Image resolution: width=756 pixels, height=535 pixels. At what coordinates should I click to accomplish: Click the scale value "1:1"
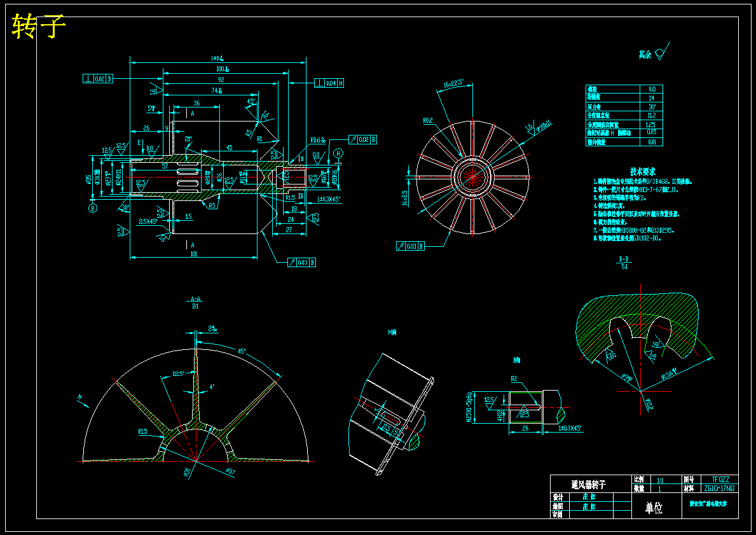[660, 480]
